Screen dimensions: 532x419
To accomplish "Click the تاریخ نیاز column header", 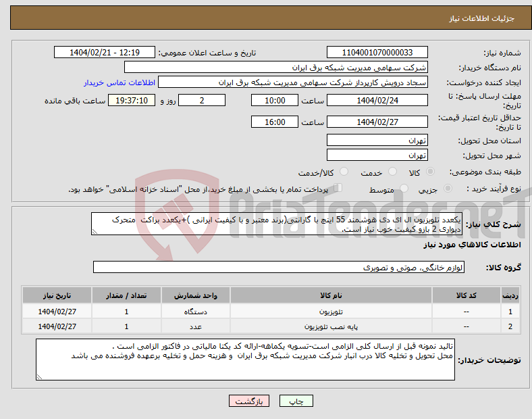I will tap(57, 295).
